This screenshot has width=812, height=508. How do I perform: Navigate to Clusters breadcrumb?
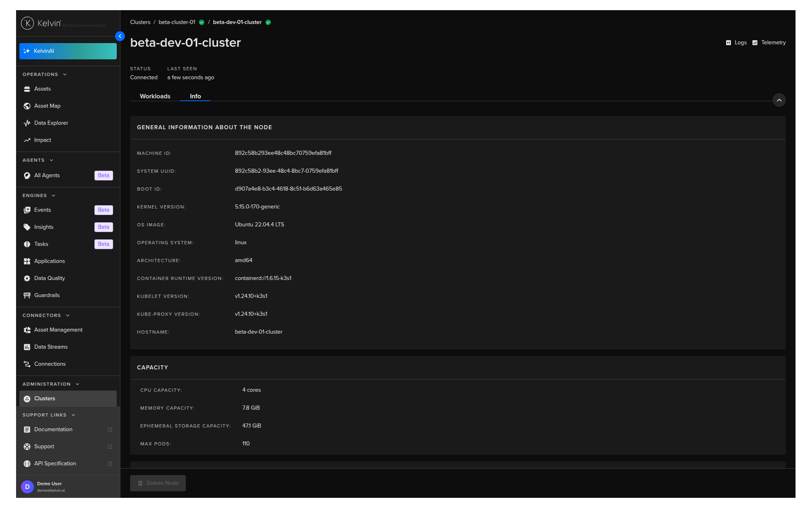(140, 22)
